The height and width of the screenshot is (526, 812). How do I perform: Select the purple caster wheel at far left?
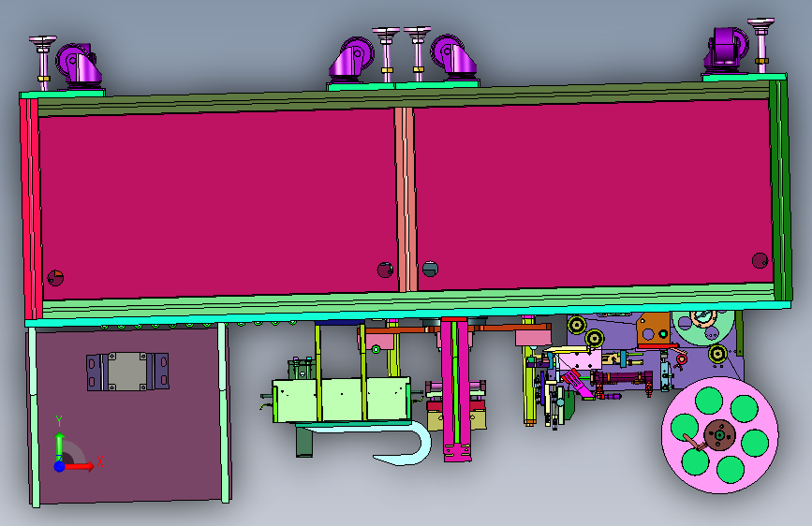[x=78, y=65]
